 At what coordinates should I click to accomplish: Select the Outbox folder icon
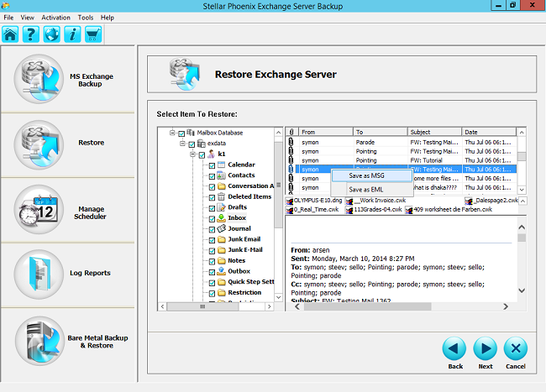[x=222, y=271]
